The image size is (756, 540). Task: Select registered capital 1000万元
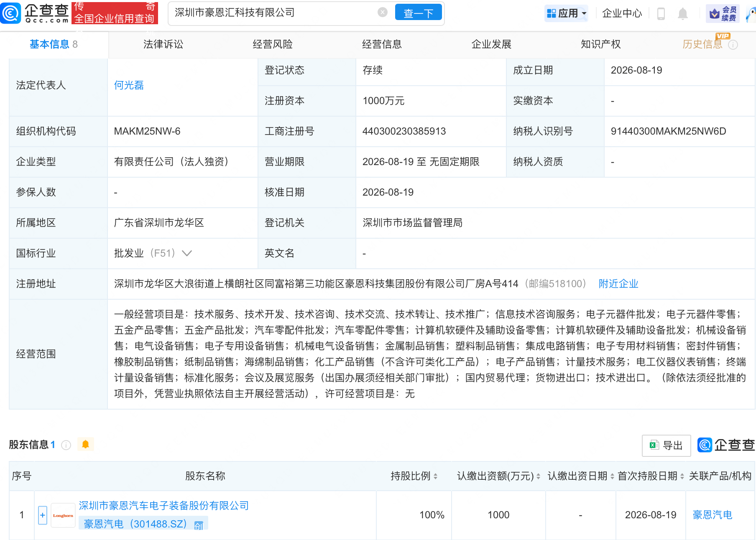coord(383,101)
